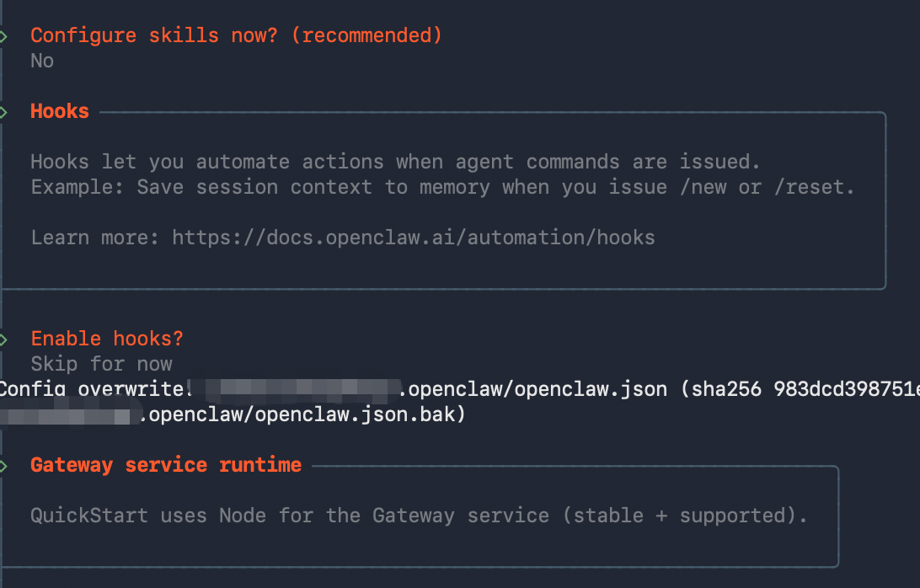The image size is (920, 588).
Task: Click the /new command in hooks example
Action: tap(703, 187)
